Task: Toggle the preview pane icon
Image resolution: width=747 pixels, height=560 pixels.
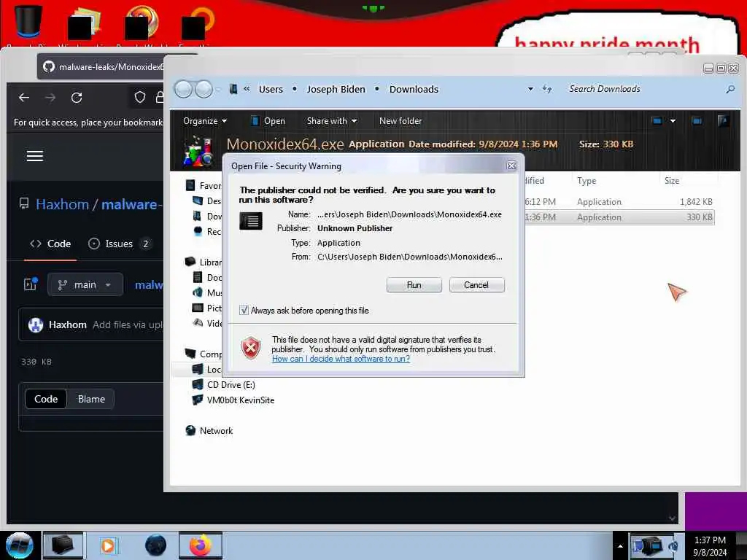Action: point(697,121)
